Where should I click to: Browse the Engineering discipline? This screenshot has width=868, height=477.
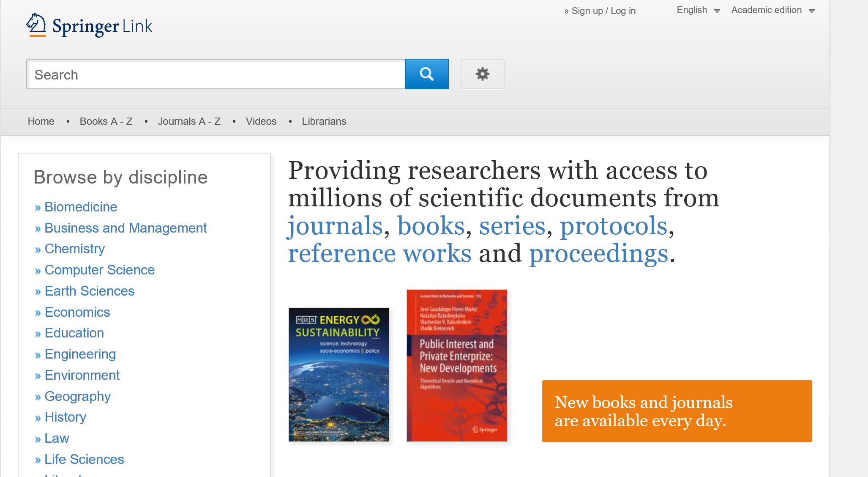[x=80, y=354]
